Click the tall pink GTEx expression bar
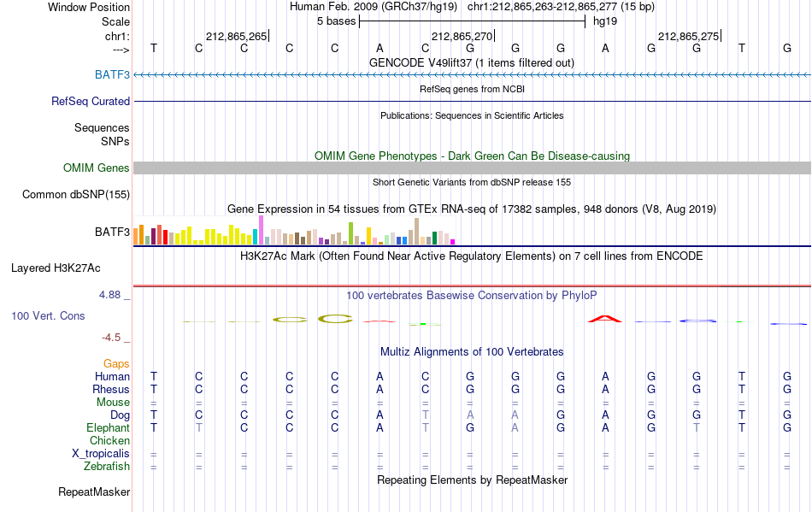 point(262,230)
